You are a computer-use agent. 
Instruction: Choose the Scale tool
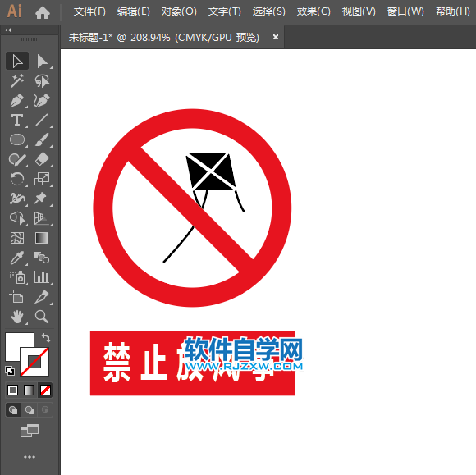pos(42,179)
